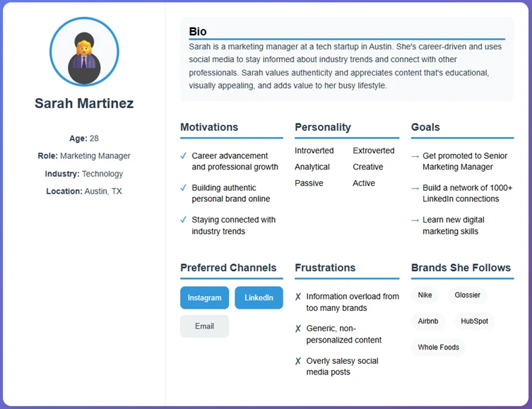Click the X icon beside Information overload
This screenshot has height=409, width=532.
pyautogui.click(x=298, y=297)
